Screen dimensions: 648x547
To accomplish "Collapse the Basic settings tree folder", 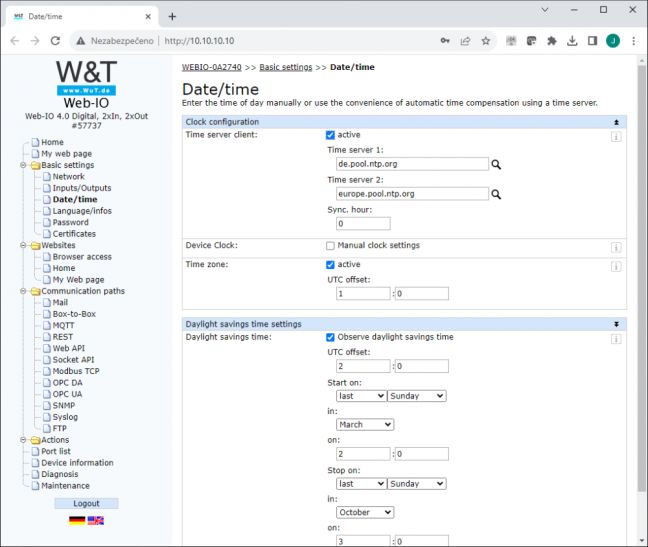I will coord(24,165).
